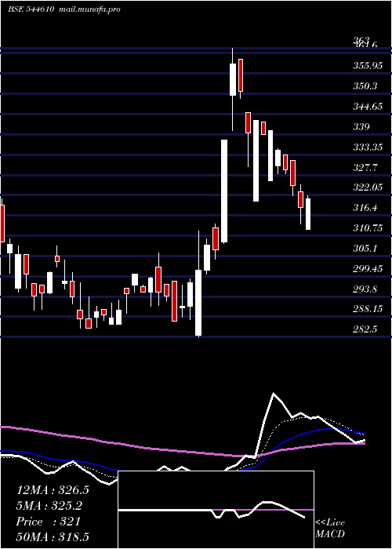Click the 50MA : 318.5 legend text

coord(53,537)
